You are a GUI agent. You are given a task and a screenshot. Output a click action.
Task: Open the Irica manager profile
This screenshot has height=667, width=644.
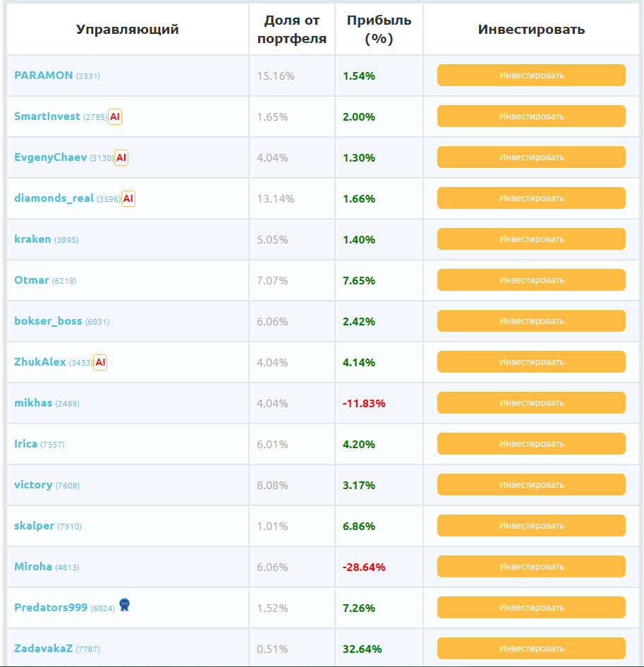(x=25, y=444)
